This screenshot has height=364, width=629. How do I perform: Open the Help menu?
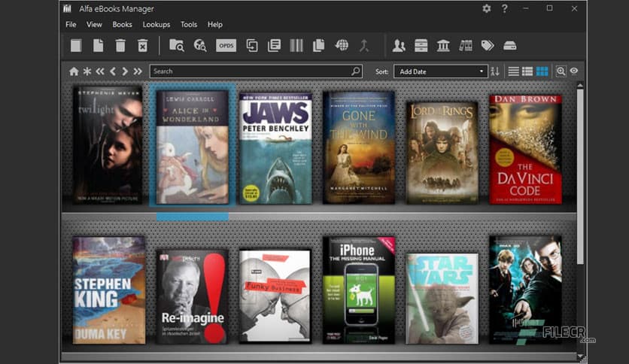(215, 25)
